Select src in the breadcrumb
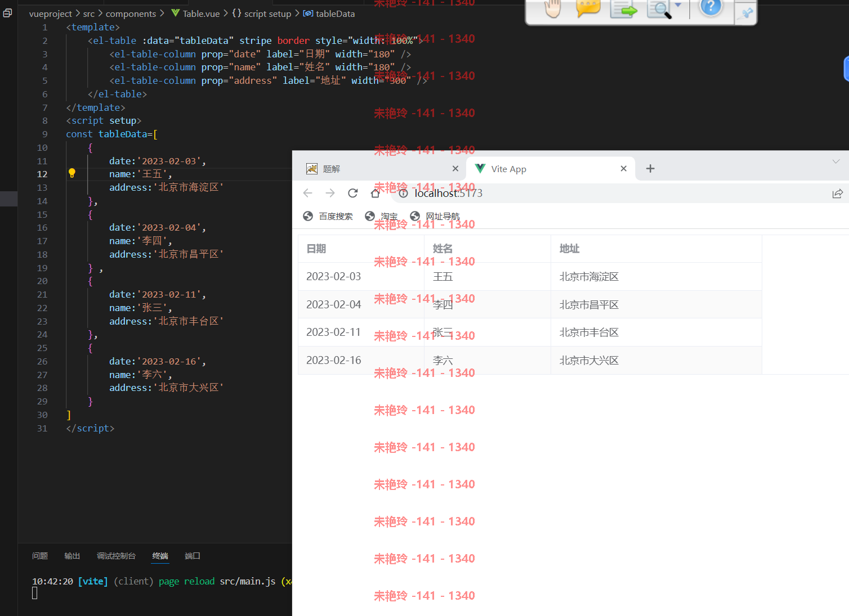This screenshot has width=849, height=616. pyautogui.click(x=89, y=14)
